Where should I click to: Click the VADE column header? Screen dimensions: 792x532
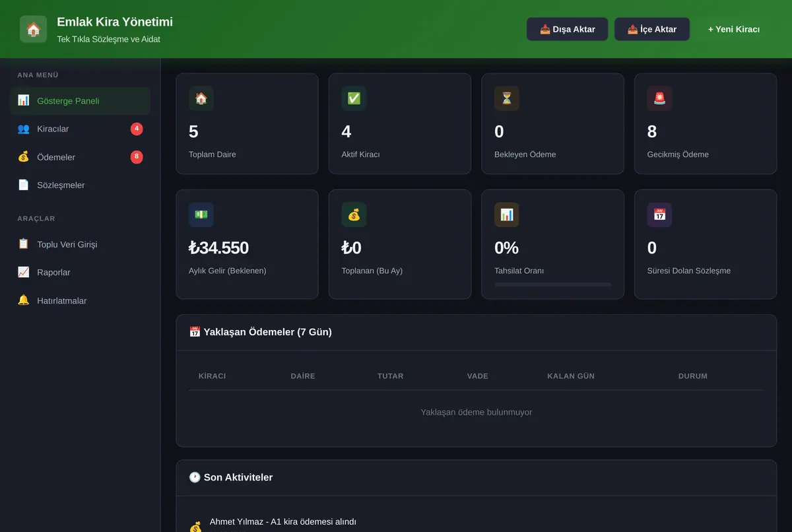(478, 376)
